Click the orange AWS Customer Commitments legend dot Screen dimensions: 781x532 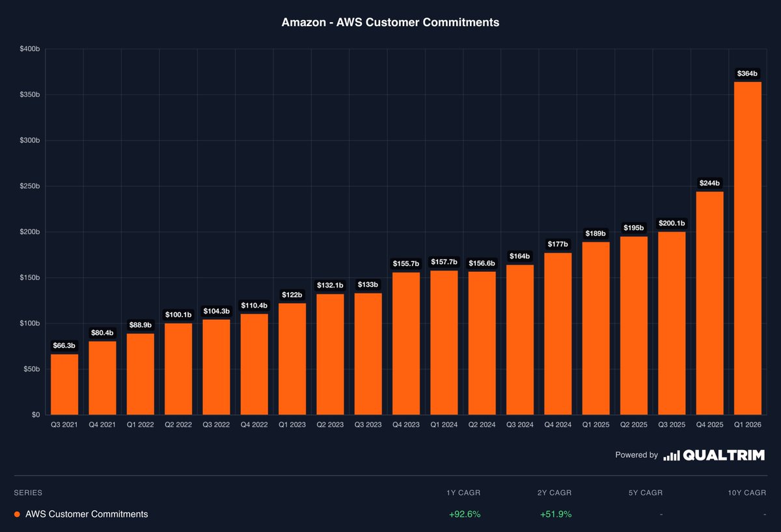click(17, 514)
